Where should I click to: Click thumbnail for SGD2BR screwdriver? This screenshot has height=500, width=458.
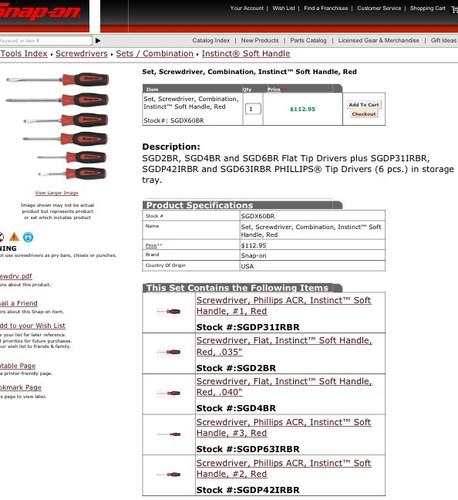[169, 352]
